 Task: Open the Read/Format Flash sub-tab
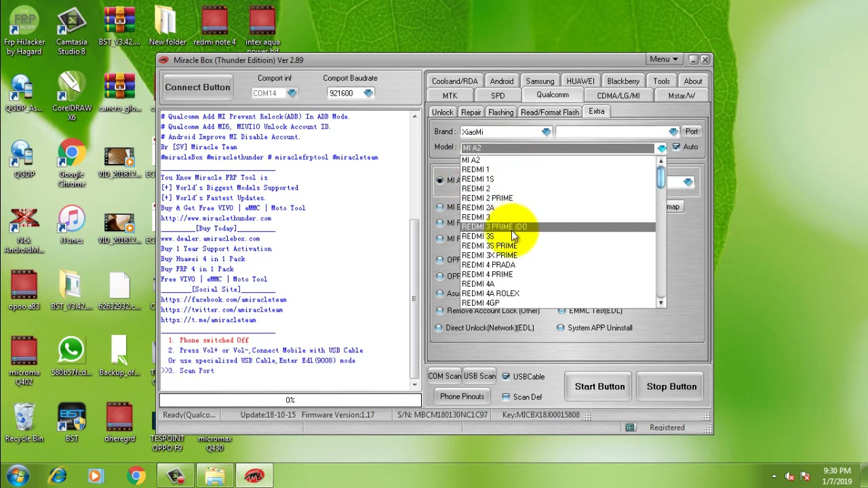(x=550, y=113)
